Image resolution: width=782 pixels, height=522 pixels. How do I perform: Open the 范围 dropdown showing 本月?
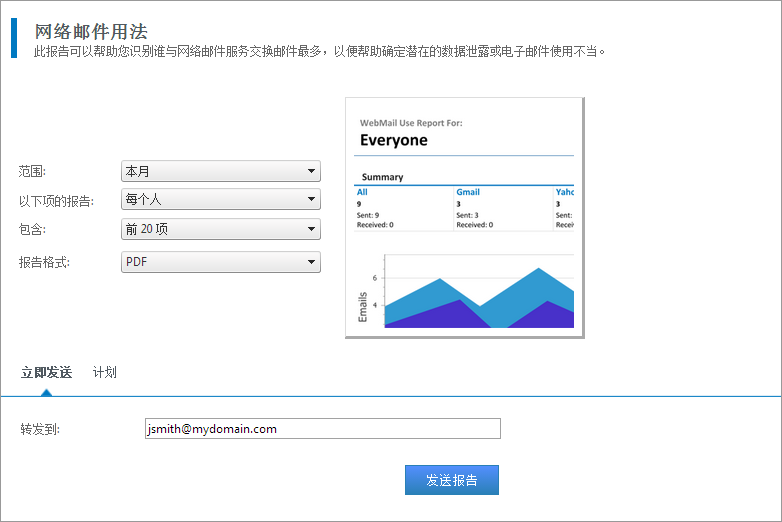click(220, 171)
